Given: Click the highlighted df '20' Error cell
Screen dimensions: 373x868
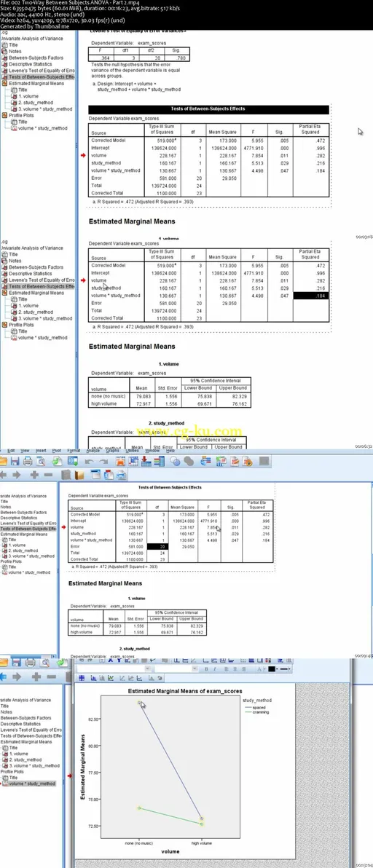Looking at the screenshot, I should [159, 546].
